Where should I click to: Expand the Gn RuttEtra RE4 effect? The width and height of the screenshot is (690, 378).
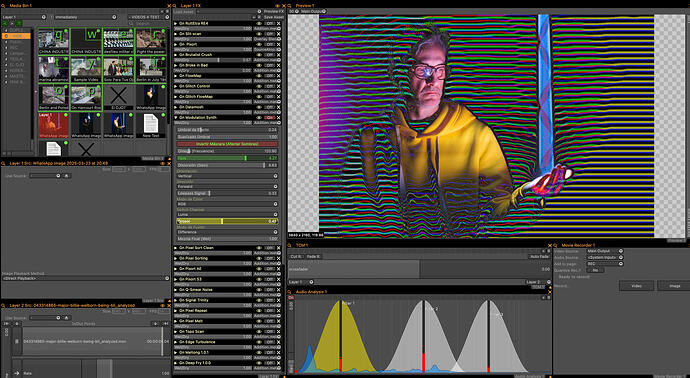(x=176, y=23)
